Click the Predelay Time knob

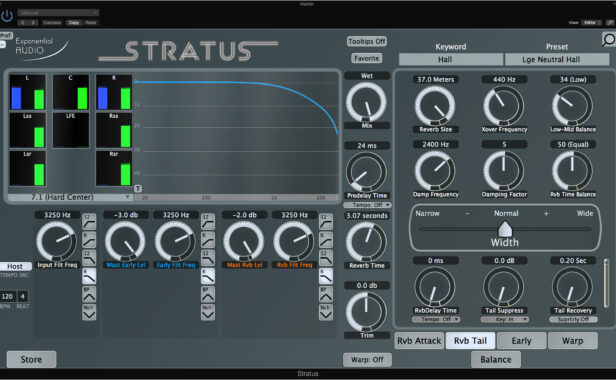367,172
